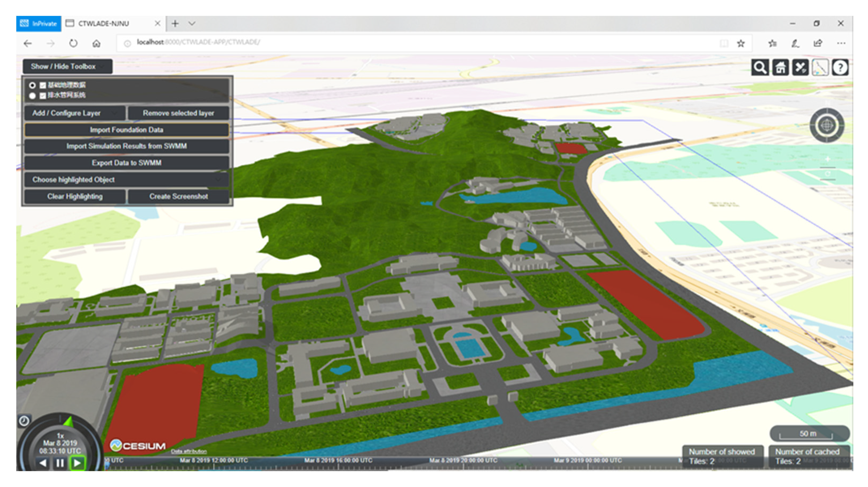Uncheck the first layer's visibility checkbox

coord(43,85)
